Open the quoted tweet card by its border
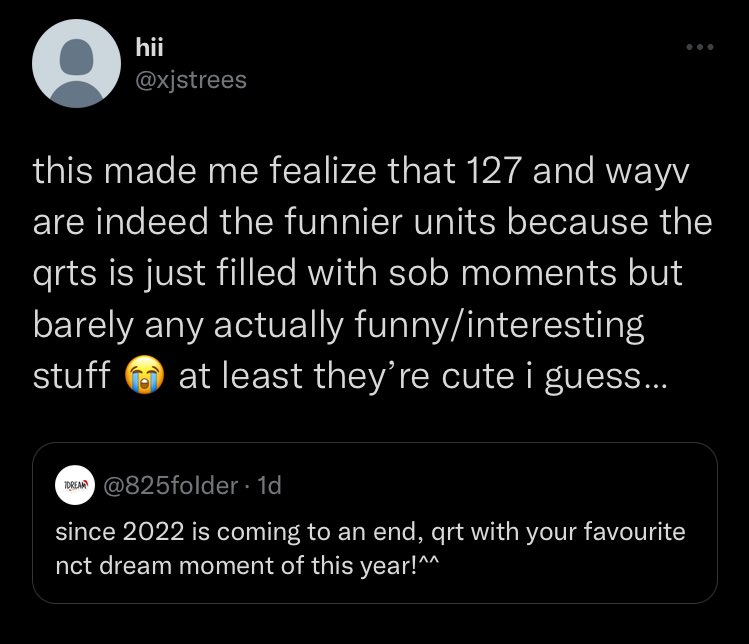Viewport: 749px width, 644px height. click(375, 523)
